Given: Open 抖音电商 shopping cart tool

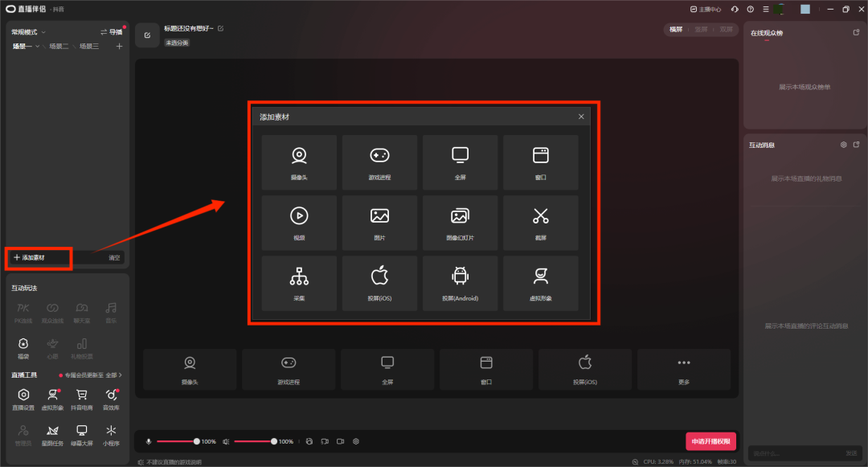Looking at the screenshot, I should (x=81, y=399).
